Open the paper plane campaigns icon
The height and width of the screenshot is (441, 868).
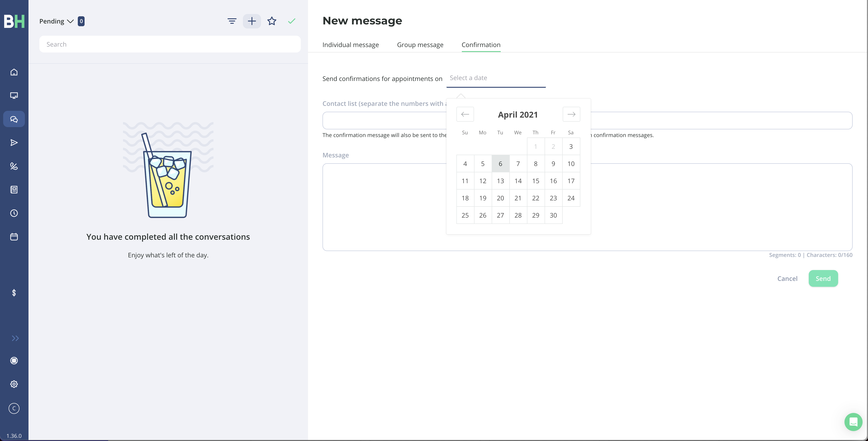(x=14, y=143)
